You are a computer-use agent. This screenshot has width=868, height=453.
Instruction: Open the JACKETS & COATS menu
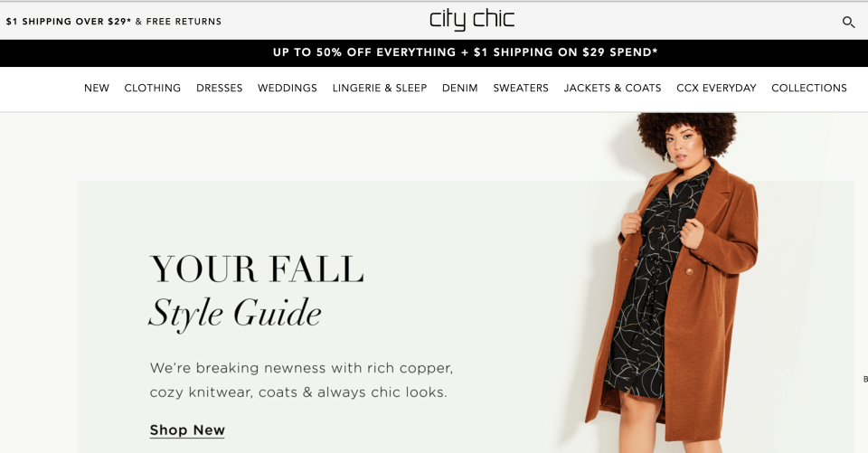[x=612, y=88]
